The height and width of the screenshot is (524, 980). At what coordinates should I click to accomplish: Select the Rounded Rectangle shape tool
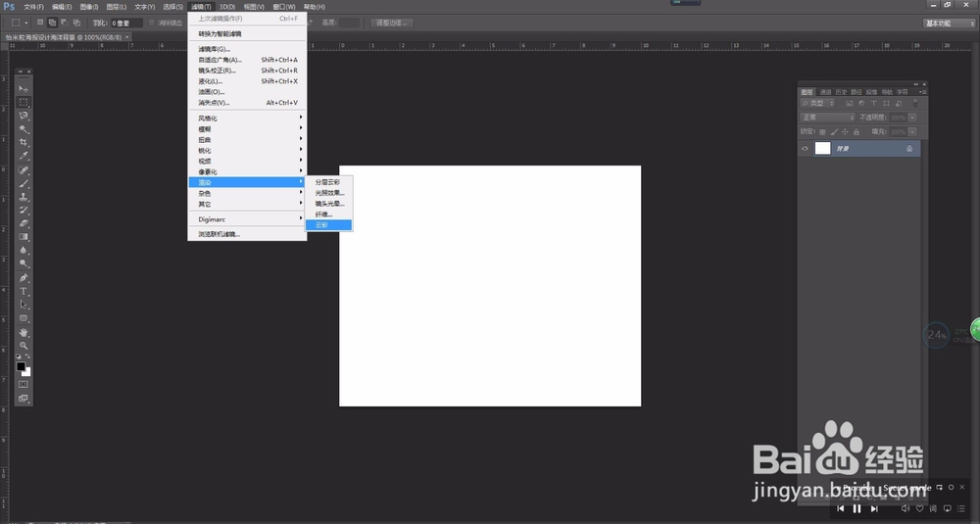coord(24,318)
